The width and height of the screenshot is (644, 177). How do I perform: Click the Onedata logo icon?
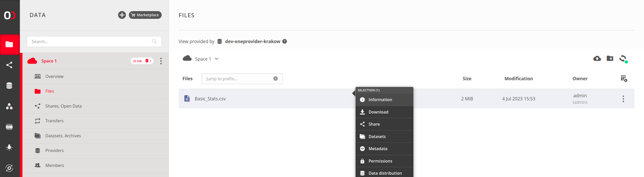point(10,15)
